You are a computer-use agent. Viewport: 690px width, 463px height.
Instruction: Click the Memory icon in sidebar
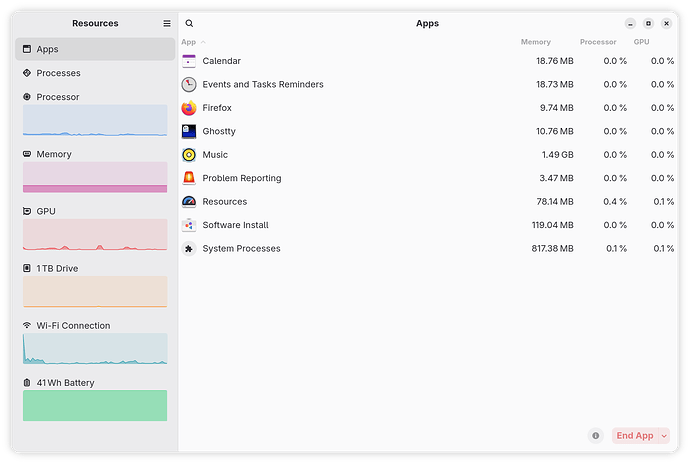27,154
